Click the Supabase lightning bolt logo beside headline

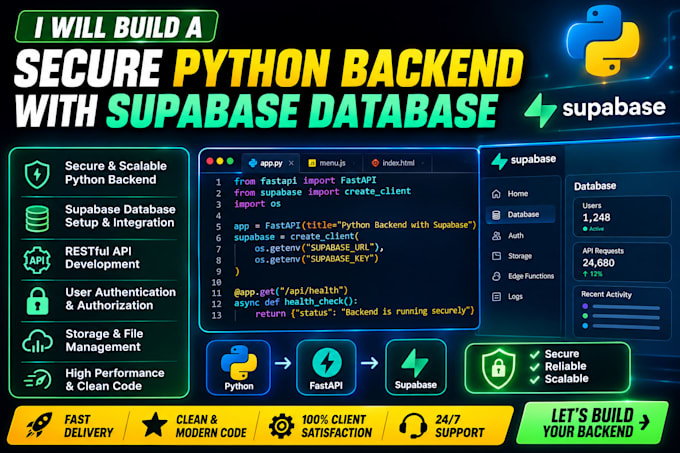coord(540,110)
